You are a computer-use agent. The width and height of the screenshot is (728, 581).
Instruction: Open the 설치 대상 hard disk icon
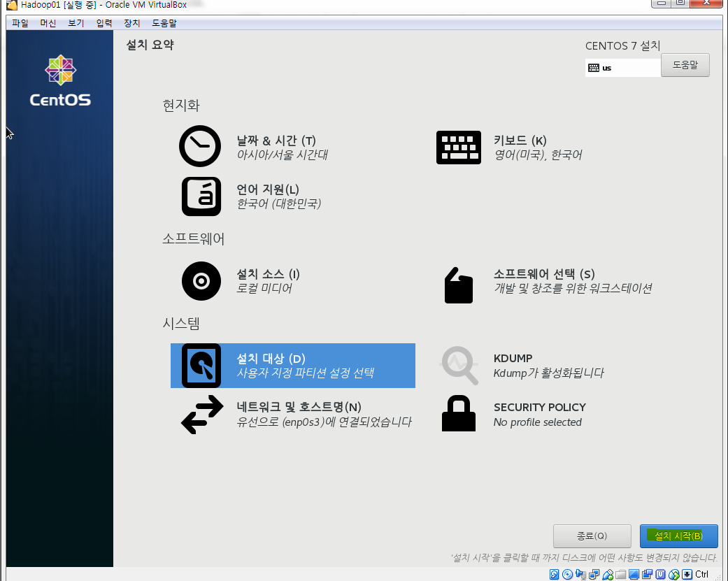201,366
